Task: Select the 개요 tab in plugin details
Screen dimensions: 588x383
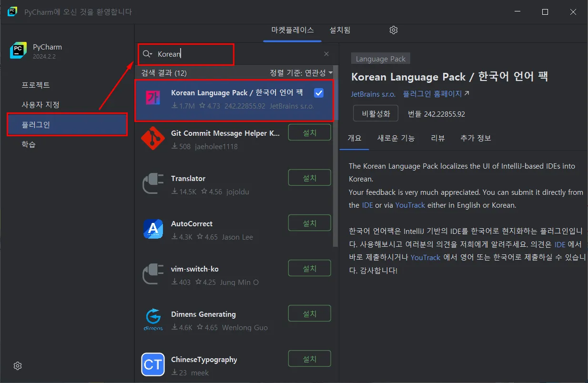Action: [355, 138]
